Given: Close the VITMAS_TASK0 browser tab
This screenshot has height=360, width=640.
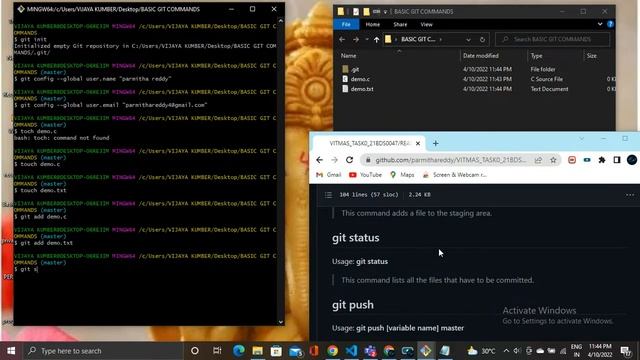Looking at the screenshot, I should [x=418, y=143].
